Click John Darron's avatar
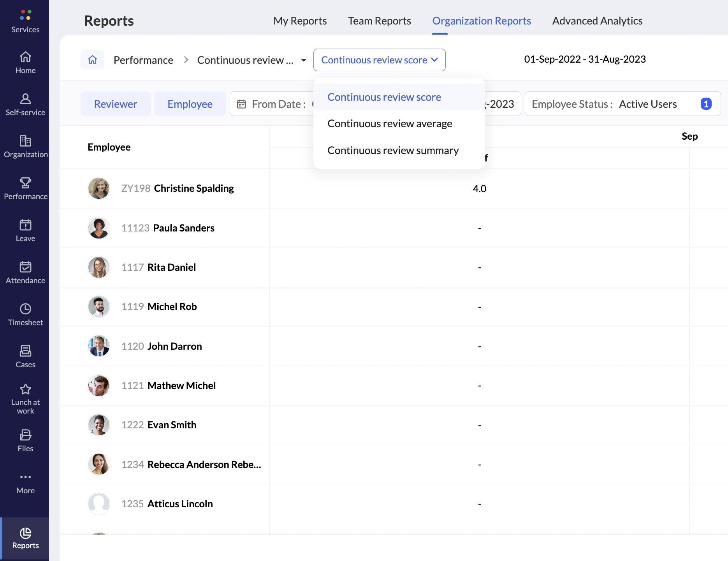 pyautogui.click(x=99, y=346)
